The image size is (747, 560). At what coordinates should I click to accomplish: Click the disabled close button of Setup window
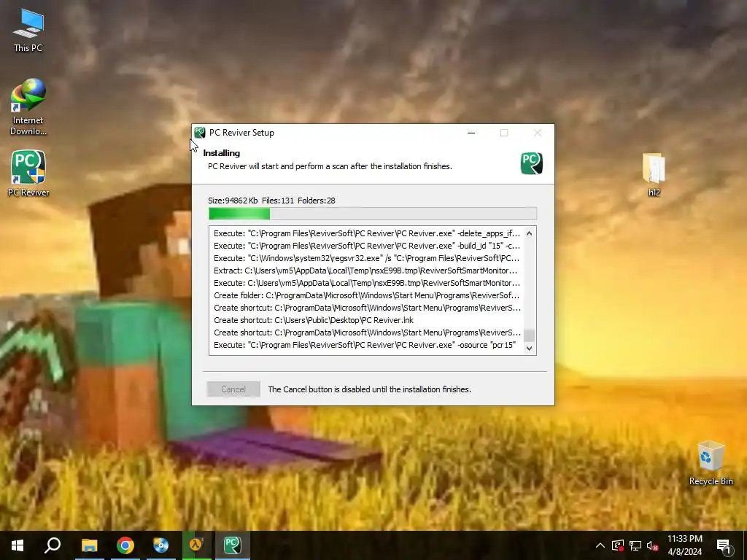tap(538, 133)
